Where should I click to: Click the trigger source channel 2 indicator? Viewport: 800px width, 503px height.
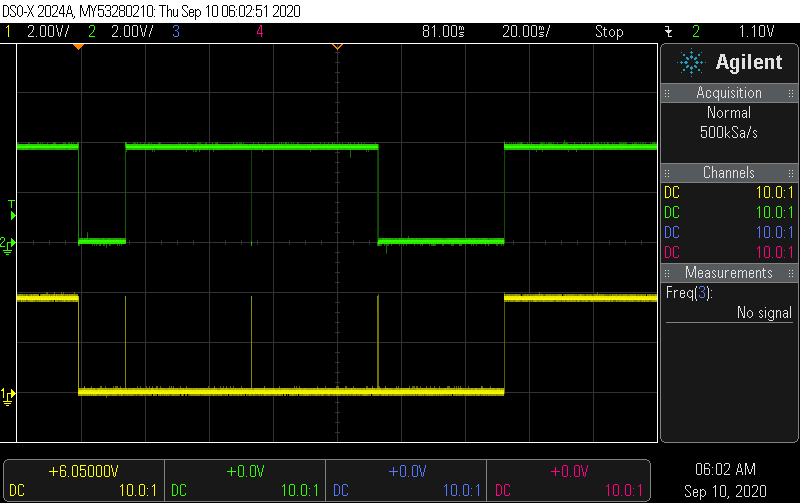coord(695,32)
